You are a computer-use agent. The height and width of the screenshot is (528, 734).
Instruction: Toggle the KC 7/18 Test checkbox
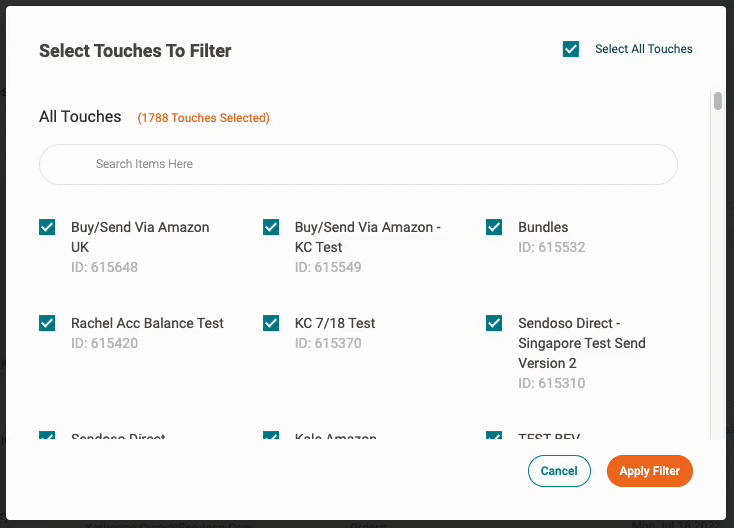271,323
